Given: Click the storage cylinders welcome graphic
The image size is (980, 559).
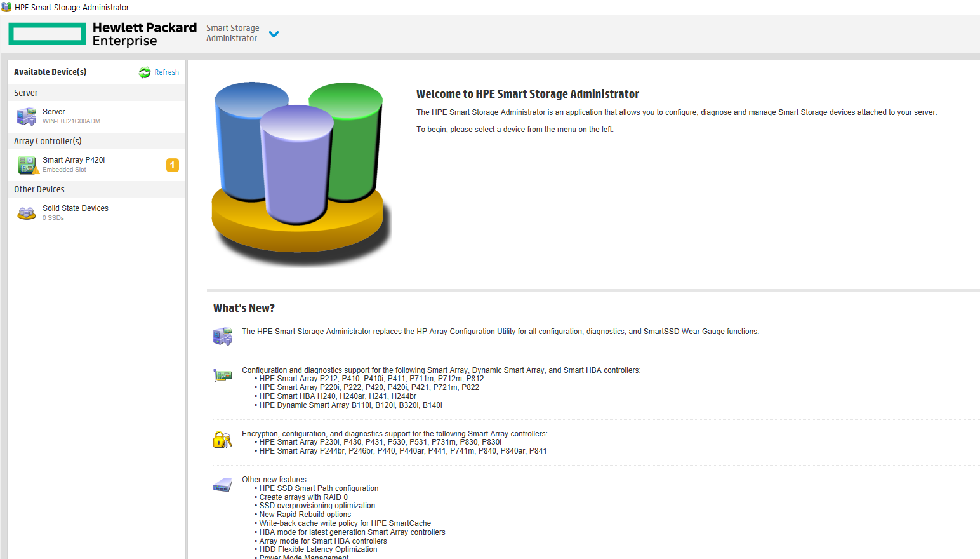Looking at the screenshot, I should 301,173.
